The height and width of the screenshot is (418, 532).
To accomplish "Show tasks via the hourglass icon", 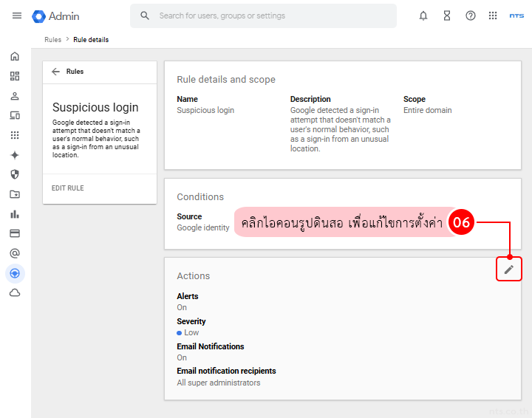I will point(447,16).
